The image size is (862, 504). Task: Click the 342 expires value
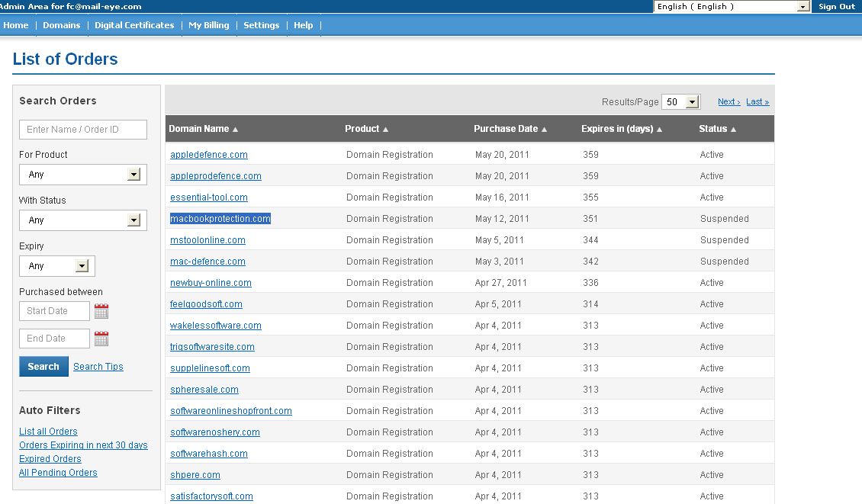pyautogui.click(x=590, y=262)
